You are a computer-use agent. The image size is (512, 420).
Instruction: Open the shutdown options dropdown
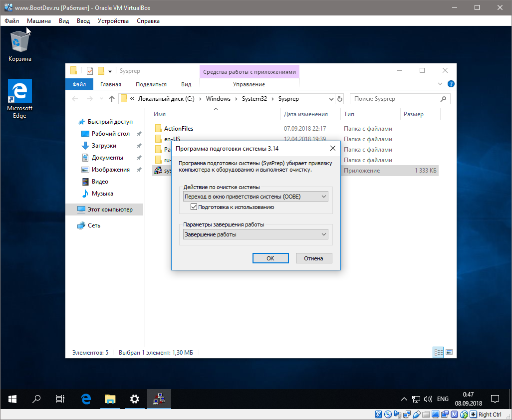point(256,234)
